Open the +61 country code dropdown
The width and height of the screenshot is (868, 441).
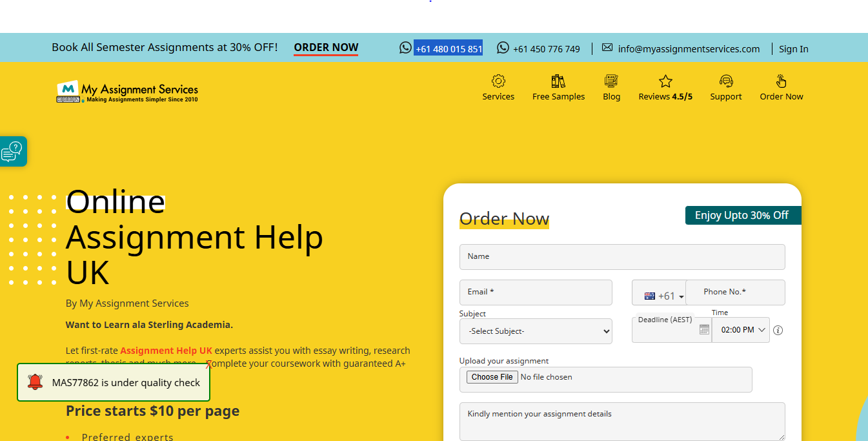[664, 296]
